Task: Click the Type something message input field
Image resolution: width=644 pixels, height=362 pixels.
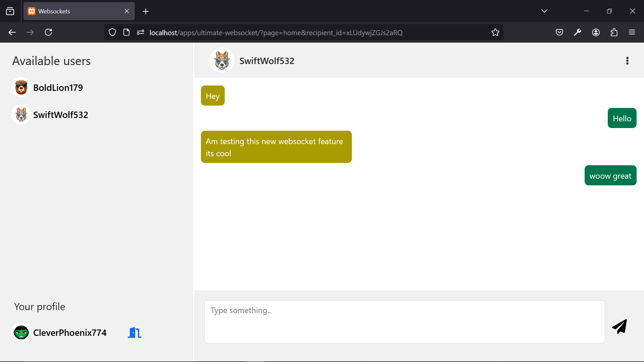Action: click(x=404, y=322)
